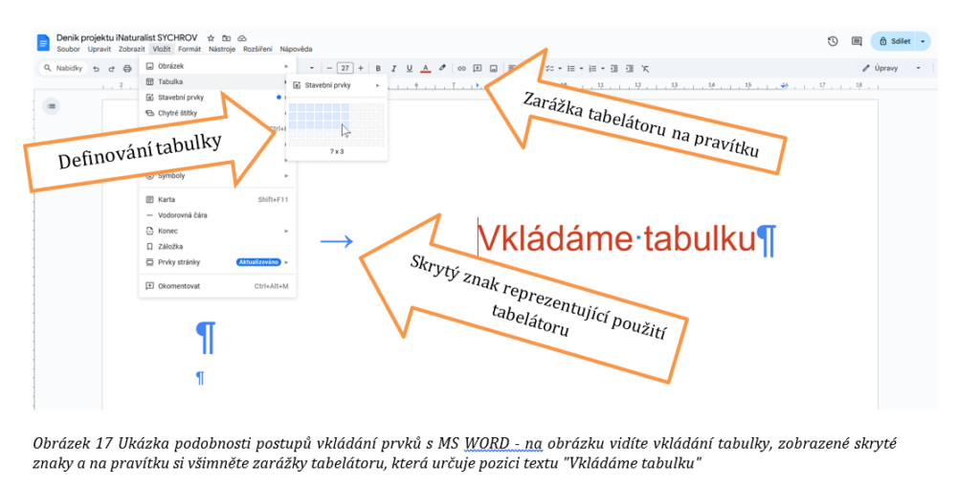
Task: Open the comments panel icon
Action: [857, 42]
